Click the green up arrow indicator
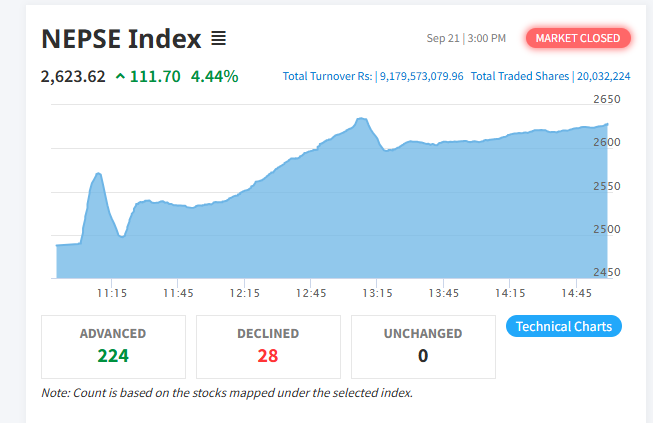 pos(121,76)
